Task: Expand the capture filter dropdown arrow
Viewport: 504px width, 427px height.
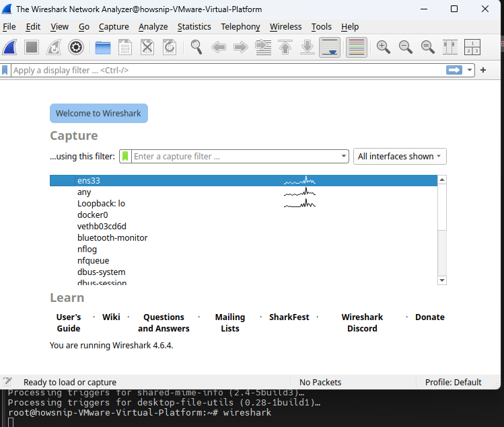Action: point(343,156)
